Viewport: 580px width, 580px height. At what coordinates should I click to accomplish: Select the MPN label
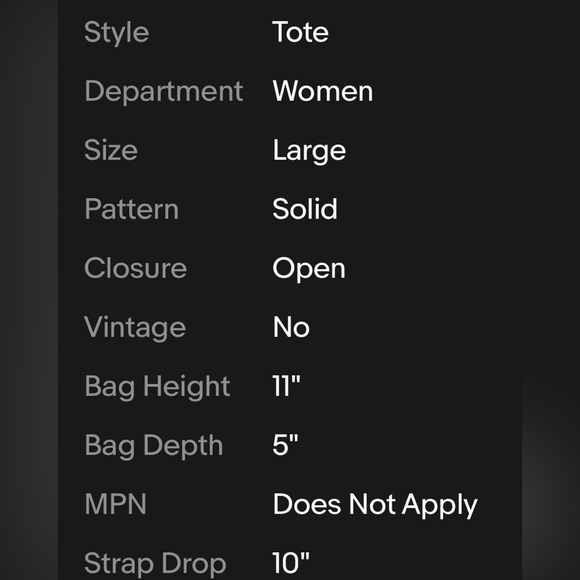(x=115, y=504)
